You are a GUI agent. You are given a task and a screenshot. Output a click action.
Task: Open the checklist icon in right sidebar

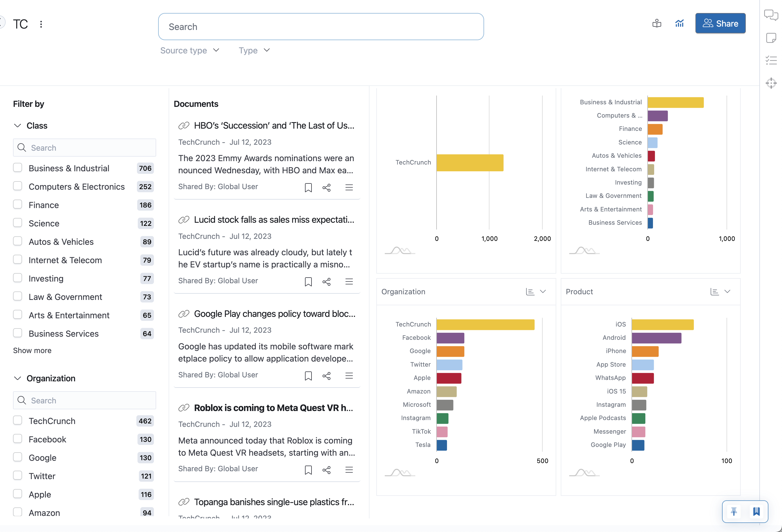(771, 60)
